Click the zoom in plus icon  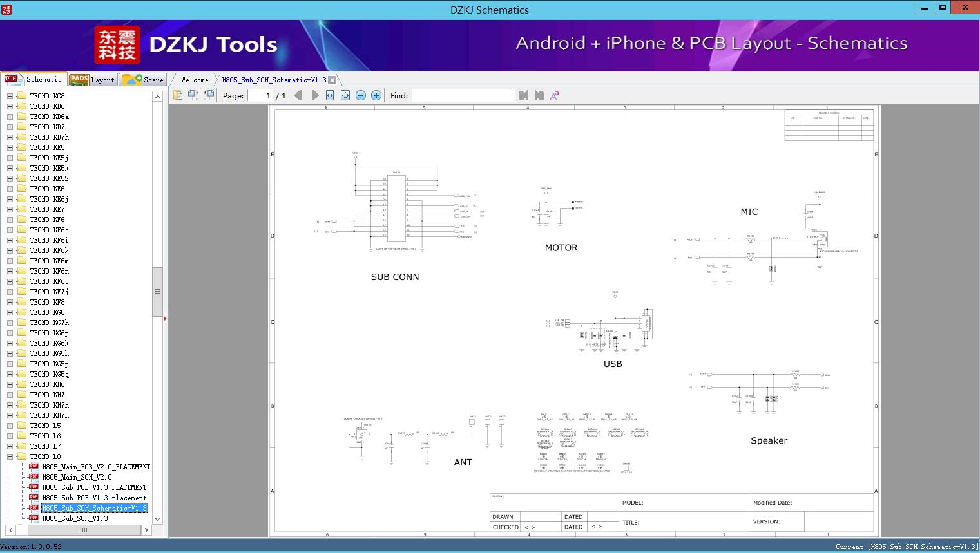pyautogui.click(x=376, y=95)
